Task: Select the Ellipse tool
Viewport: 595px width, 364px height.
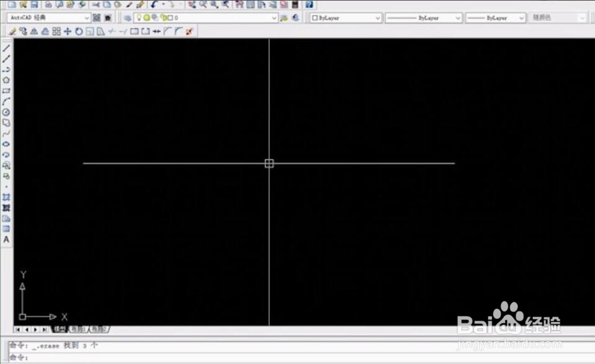Action: tap(6, 144)
